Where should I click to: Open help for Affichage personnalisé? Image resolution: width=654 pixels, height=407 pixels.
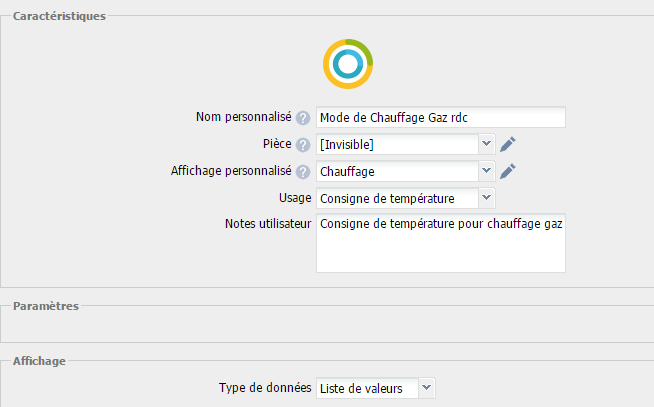coord(303,172)
